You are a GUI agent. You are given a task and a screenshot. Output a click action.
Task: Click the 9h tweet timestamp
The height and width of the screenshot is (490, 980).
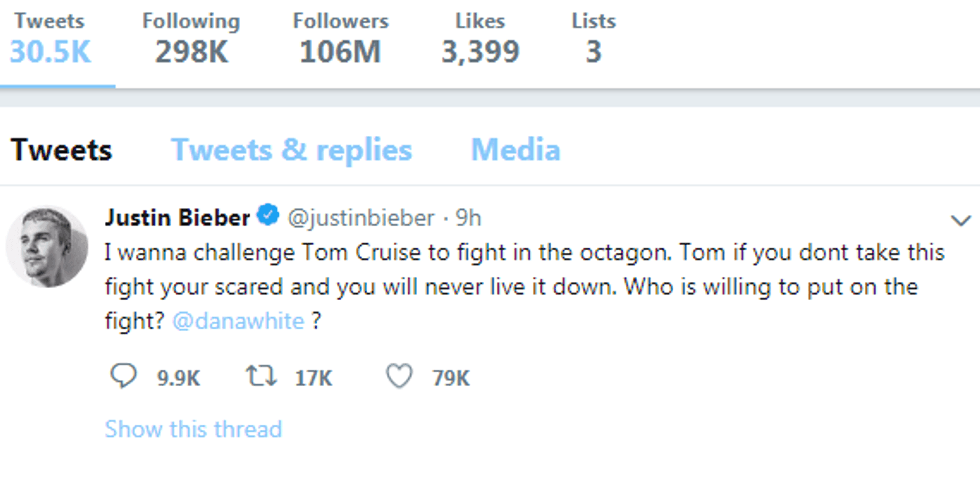pyautogui.click(x=468, y=217)
